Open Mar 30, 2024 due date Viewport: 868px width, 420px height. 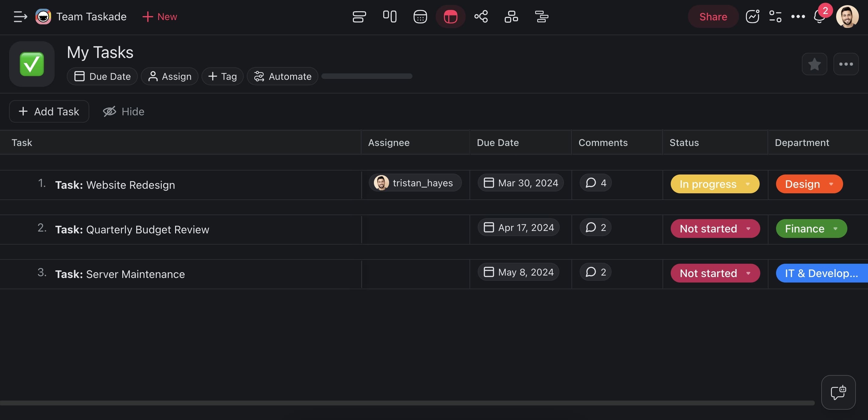click(x=520, y=183)
